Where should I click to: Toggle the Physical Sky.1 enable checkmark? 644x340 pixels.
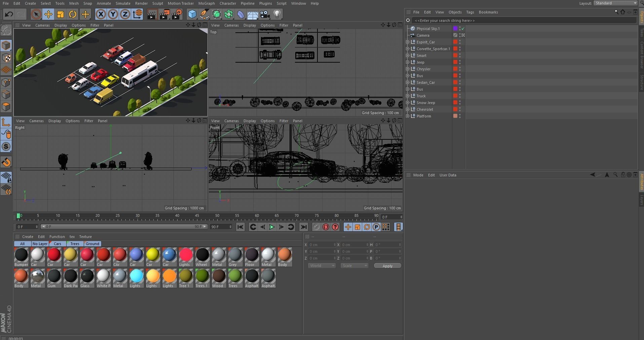coord(463,29)
